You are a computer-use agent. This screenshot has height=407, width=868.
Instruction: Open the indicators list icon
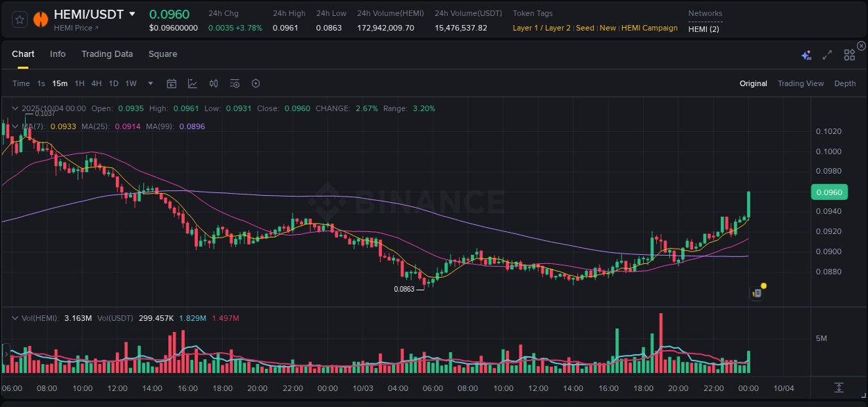coord(235,83)
